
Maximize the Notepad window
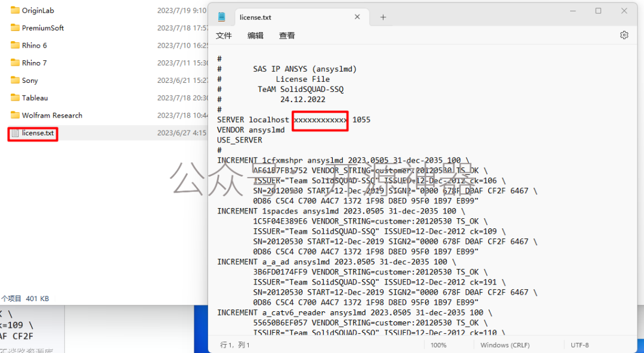point(599,11)
